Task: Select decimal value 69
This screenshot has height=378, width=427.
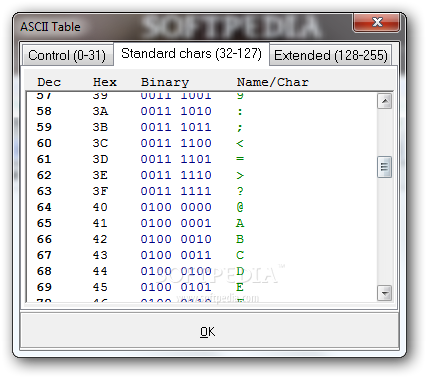Action: click(44, 287)
